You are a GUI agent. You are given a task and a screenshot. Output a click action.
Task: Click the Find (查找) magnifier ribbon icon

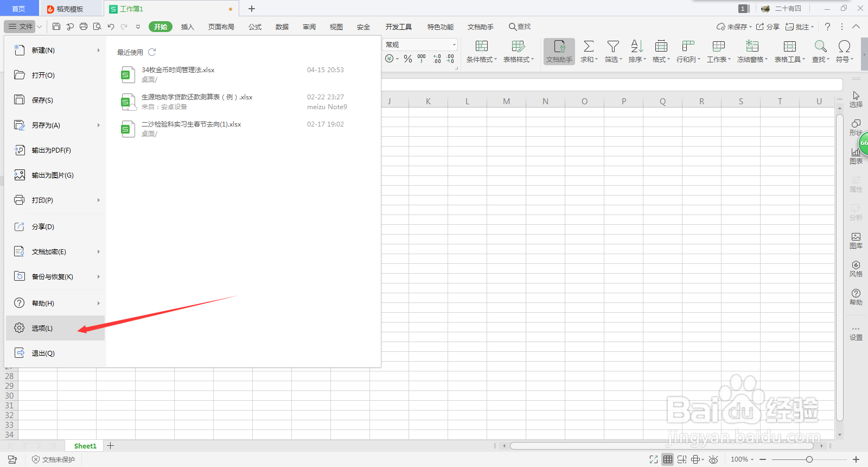820,46
